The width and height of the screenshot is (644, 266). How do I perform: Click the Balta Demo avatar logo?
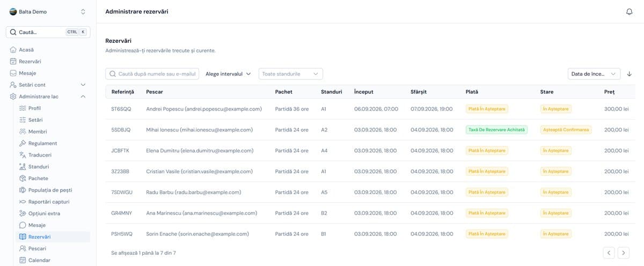point(13,12)
